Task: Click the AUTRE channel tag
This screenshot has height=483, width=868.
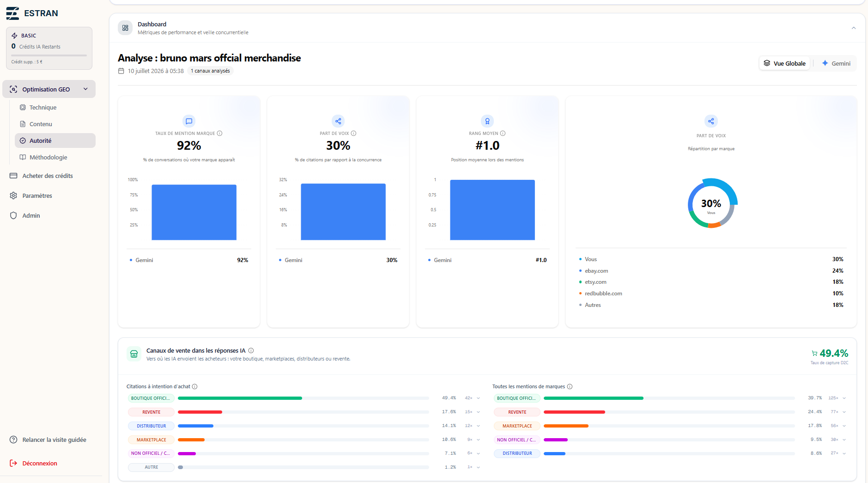Action: pos(151,467)
